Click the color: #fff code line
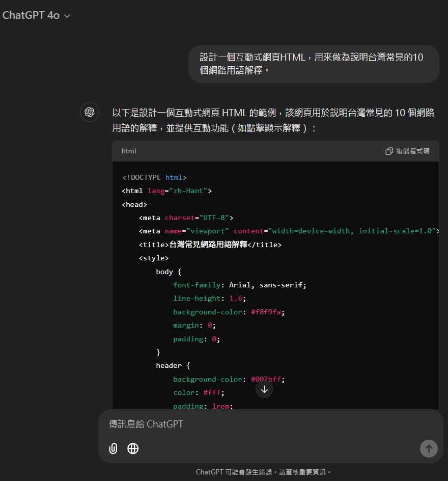This screenshot has width=448, height=481. tap(199, 393)
